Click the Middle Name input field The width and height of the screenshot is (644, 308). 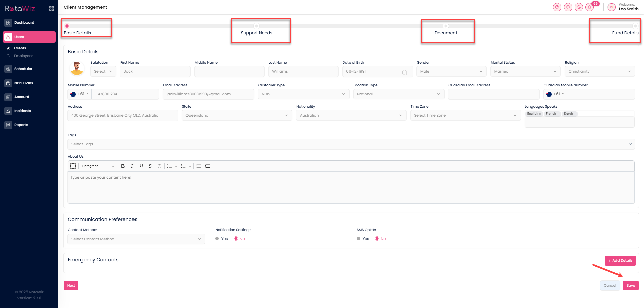[x=229, y=71]
